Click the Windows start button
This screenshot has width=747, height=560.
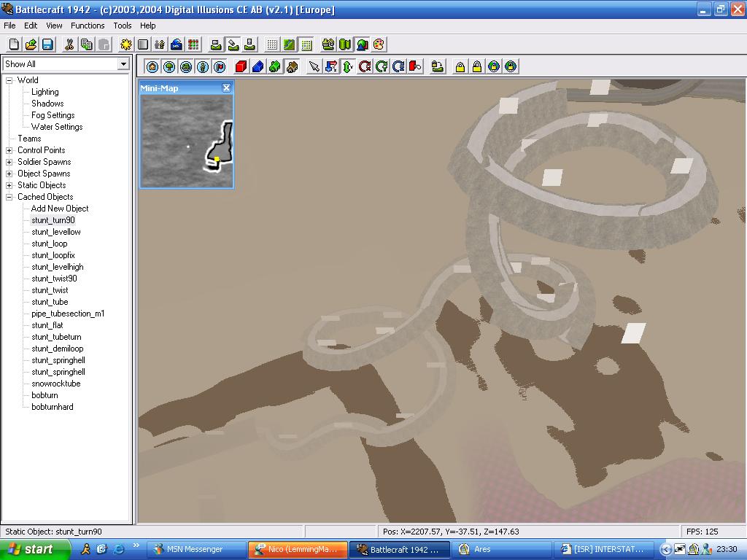34,550
